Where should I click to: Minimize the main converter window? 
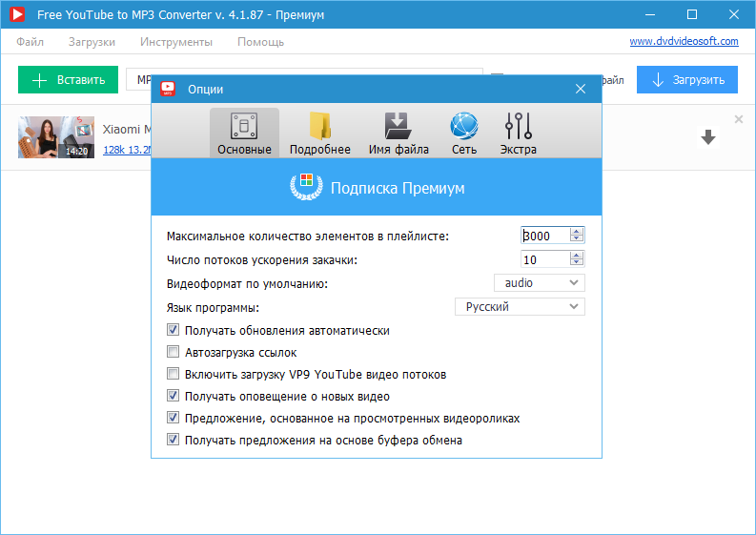650,14
